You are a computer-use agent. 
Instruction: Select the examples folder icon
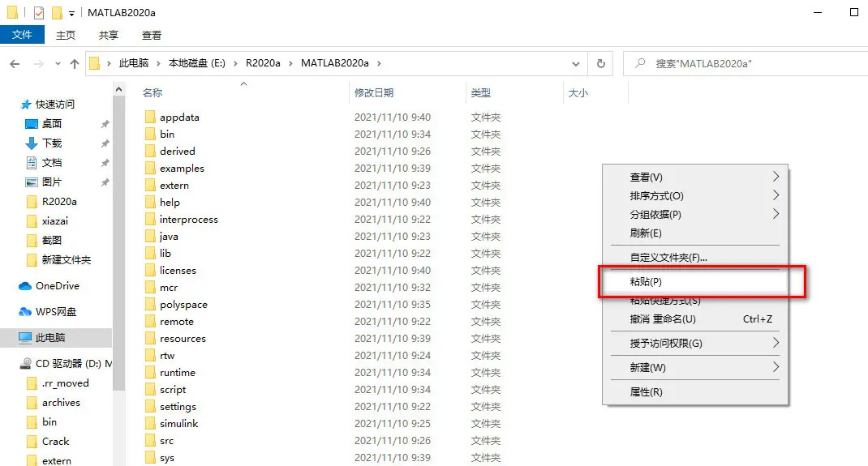tap(150, 168)
